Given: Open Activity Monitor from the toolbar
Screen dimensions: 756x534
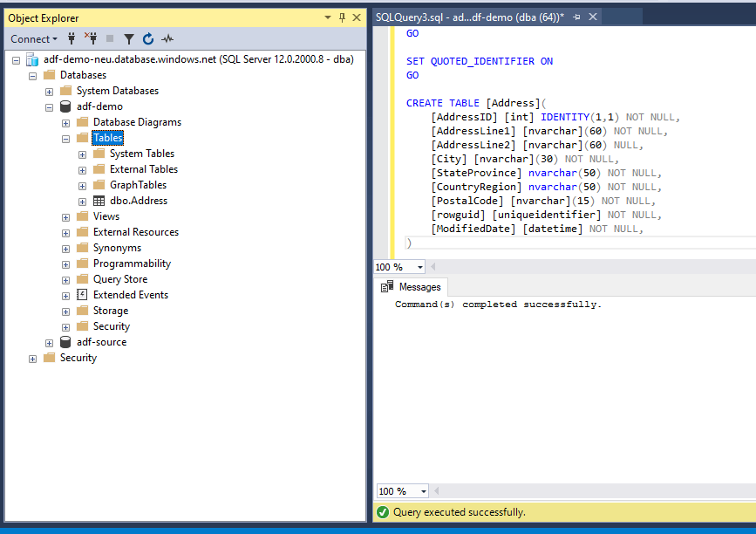Looking at the screenshot, I should pyautogui.click(x=167, y=38).
